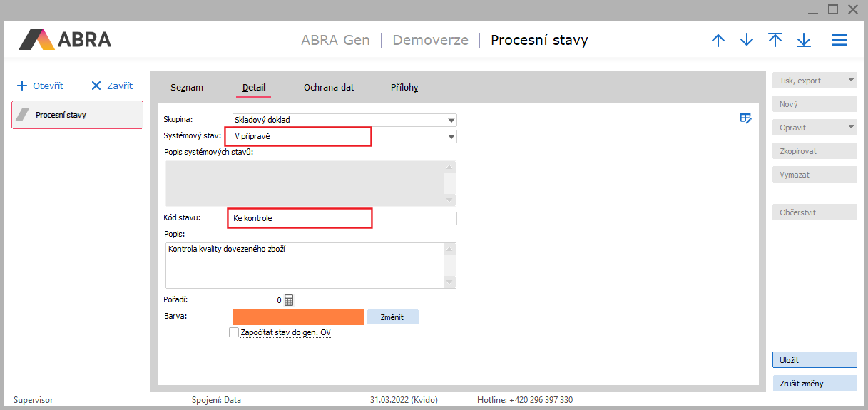Click the orange Barva color swatch

click(x=298, y=317)
